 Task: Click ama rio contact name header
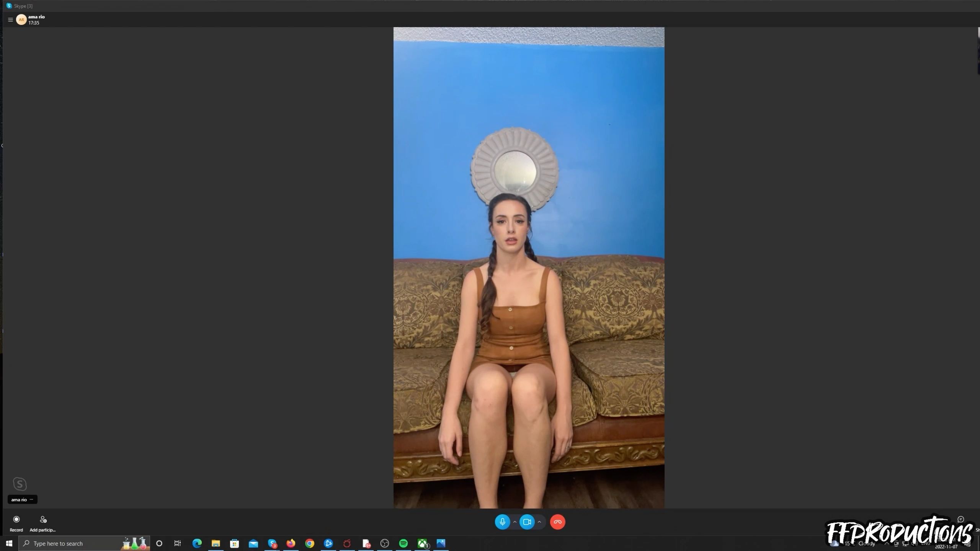pyautogui.click(x=36, y=17)
